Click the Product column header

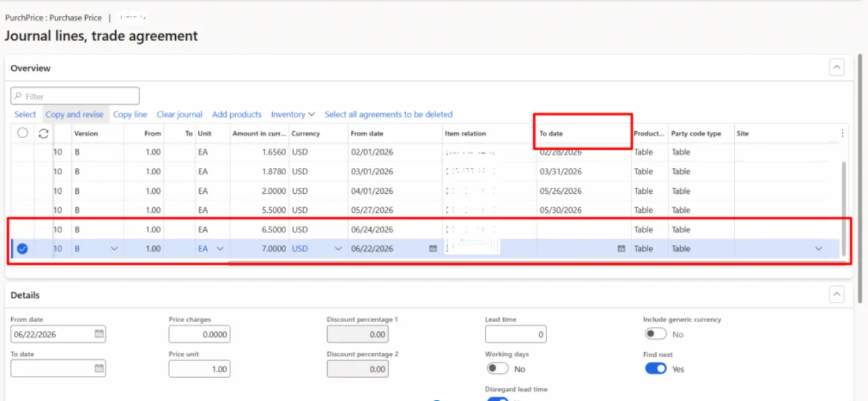pos(649,133)
